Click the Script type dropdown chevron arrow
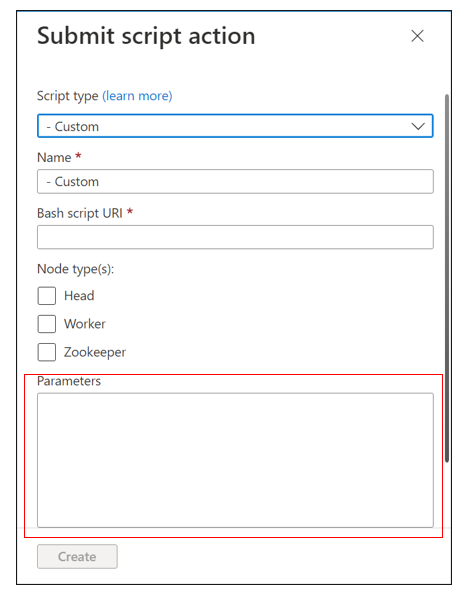The width and height of the screenshot is (468, 593). [418, 126]
